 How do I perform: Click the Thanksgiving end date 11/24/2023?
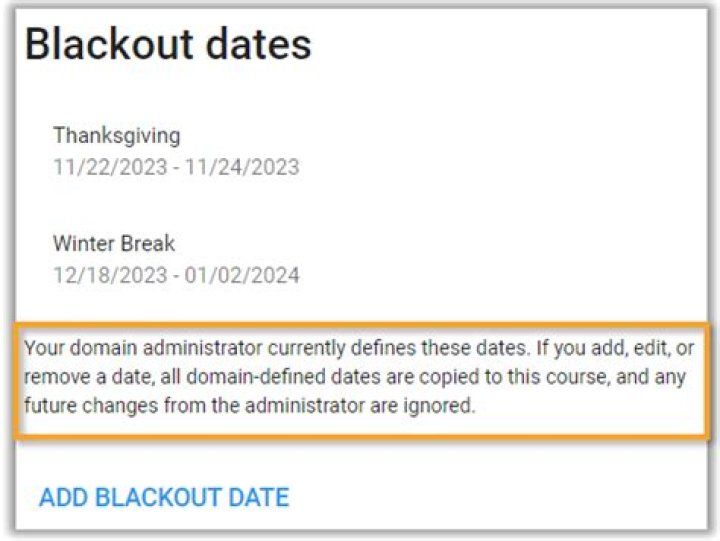point(243,167)
